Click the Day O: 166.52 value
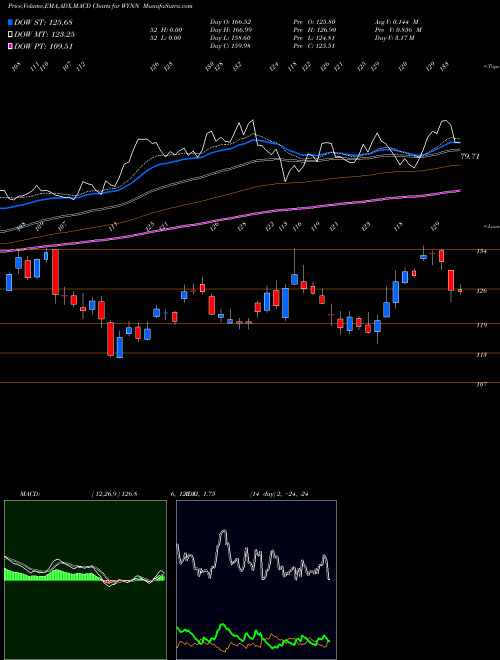500x660 pixels. tap(230, 21)
